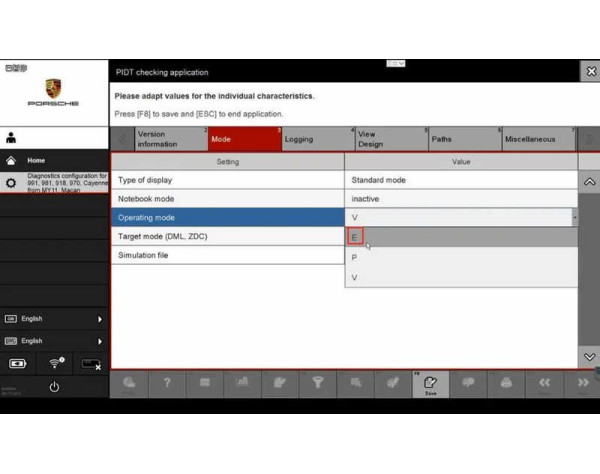Viewport: 600px width, 474px height.
Task: Click the power icon in the sidebar
Action: (54, 387)
